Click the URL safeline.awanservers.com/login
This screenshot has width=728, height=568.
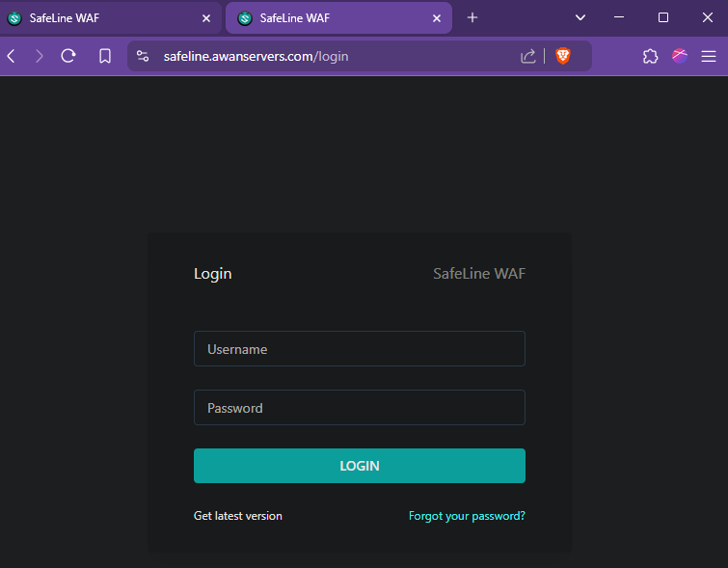(256, 57)
